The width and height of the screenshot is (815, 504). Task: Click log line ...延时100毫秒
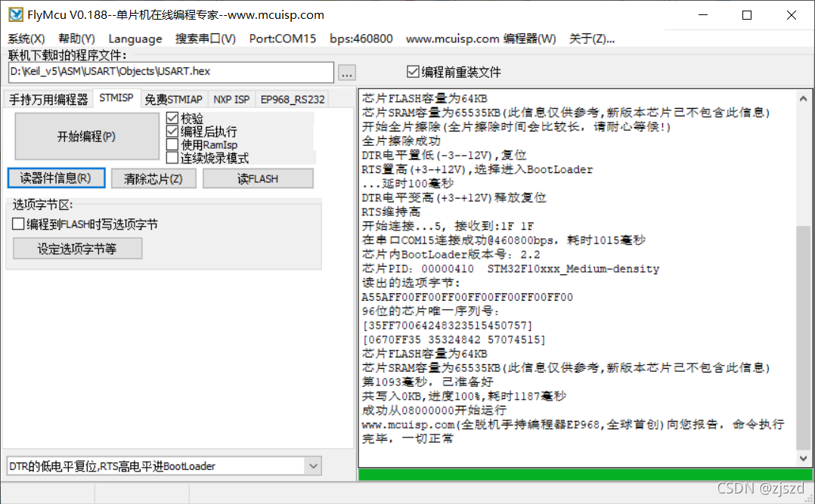[408, 184]
